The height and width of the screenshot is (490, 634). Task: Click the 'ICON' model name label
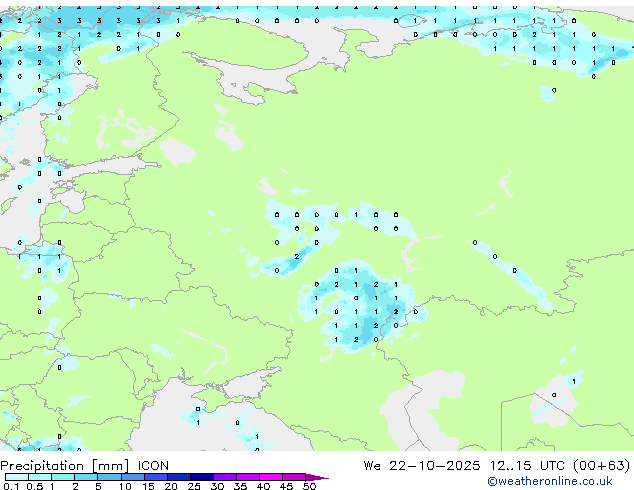coord(153,466)
